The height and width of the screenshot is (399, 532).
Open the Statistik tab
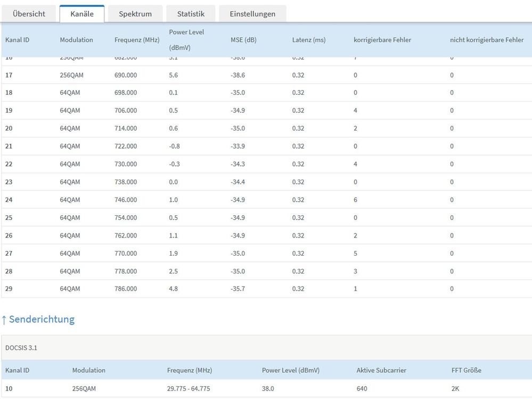click(191, 14)
